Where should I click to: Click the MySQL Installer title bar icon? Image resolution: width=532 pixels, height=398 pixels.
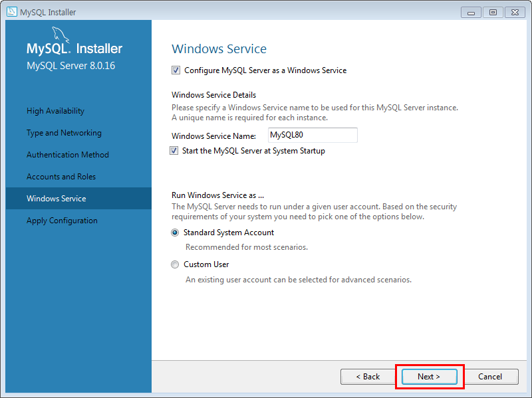[11, 12]
